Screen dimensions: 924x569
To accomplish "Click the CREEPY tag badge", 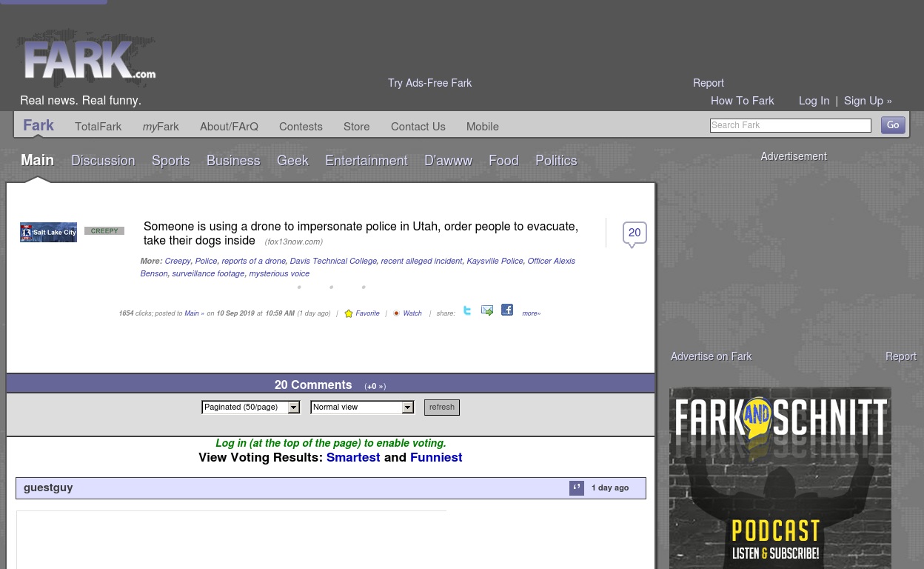I will point(104,231).
